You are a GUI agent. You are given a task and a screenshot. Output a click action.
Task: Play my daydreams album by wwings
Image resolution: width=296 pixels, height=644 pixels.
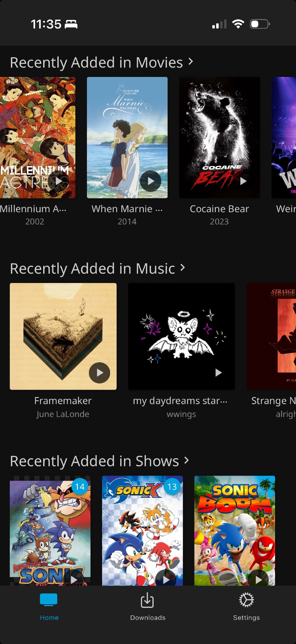[218, 373]
